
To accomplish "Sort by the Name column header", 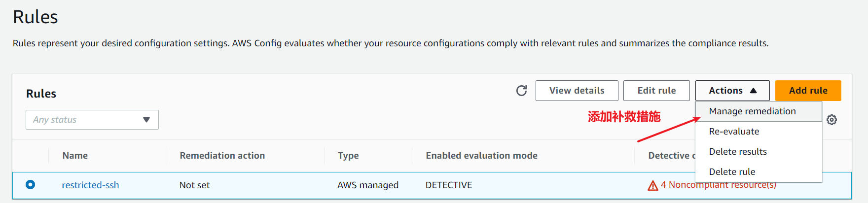I will (75, 156).
